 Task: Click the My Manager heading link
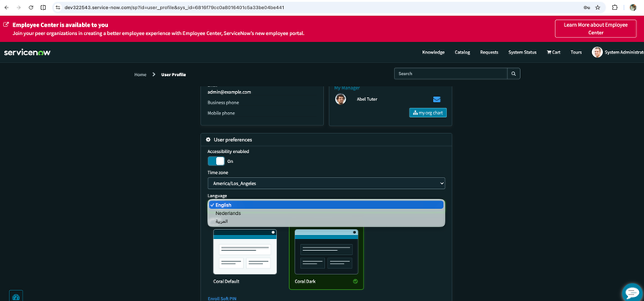click(347, 88)
